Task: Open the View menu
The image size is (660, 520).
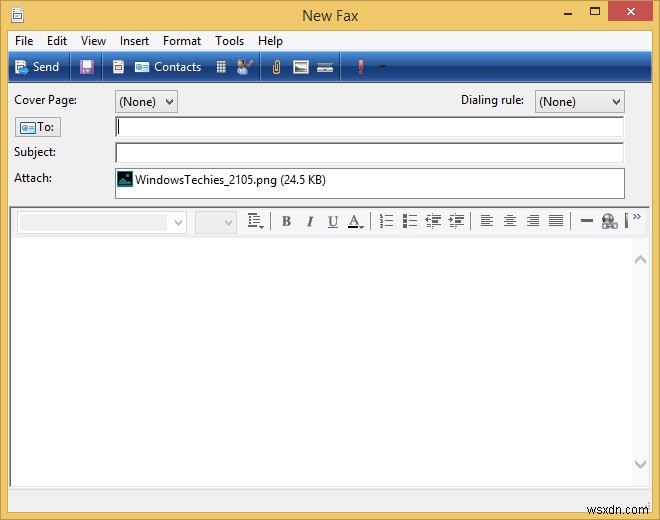Action: 93,41
